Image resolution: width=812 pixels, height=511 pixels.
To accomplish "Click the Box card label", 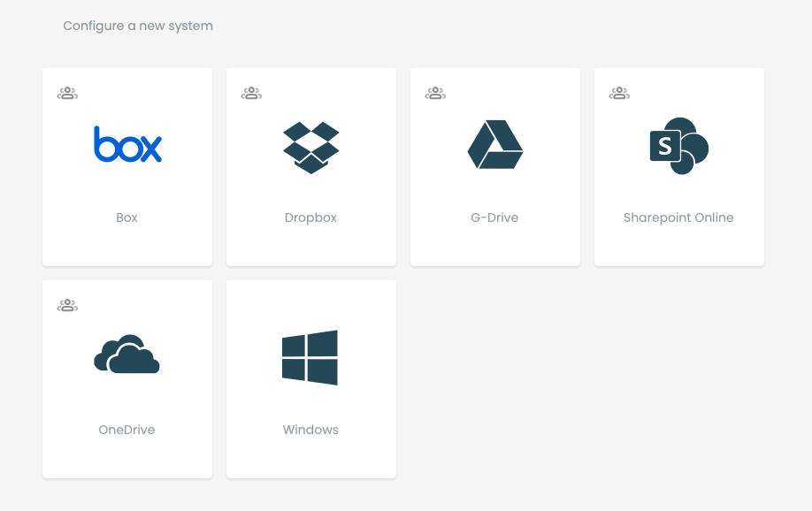I will pyautogui.click(x=126, y=217).
